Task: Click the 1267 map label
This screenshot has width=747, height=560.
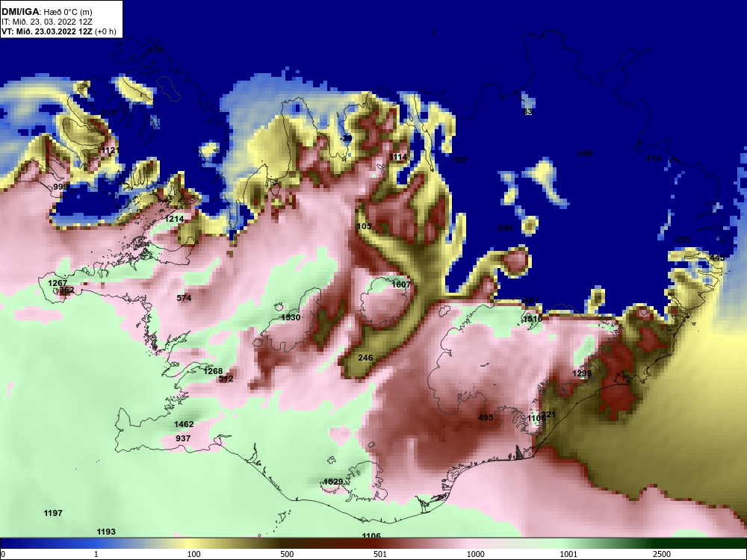Action: click(58, 283)
